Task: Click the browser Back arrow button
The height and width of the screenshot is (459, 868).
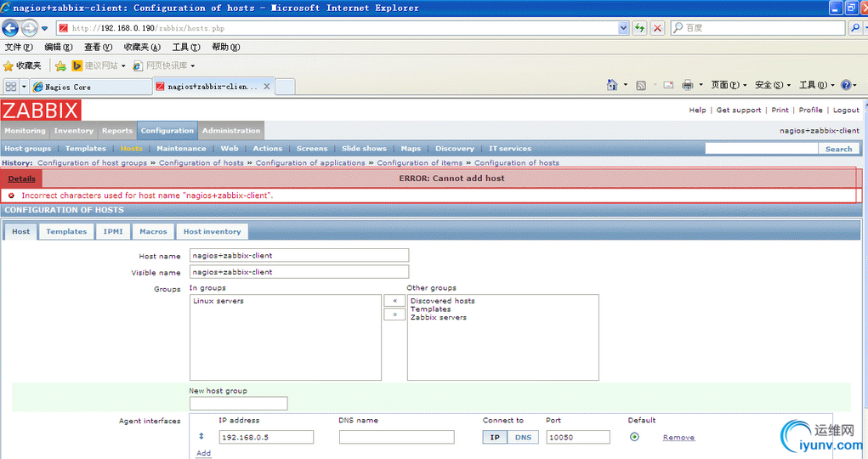Action: [x=10, y=28]
